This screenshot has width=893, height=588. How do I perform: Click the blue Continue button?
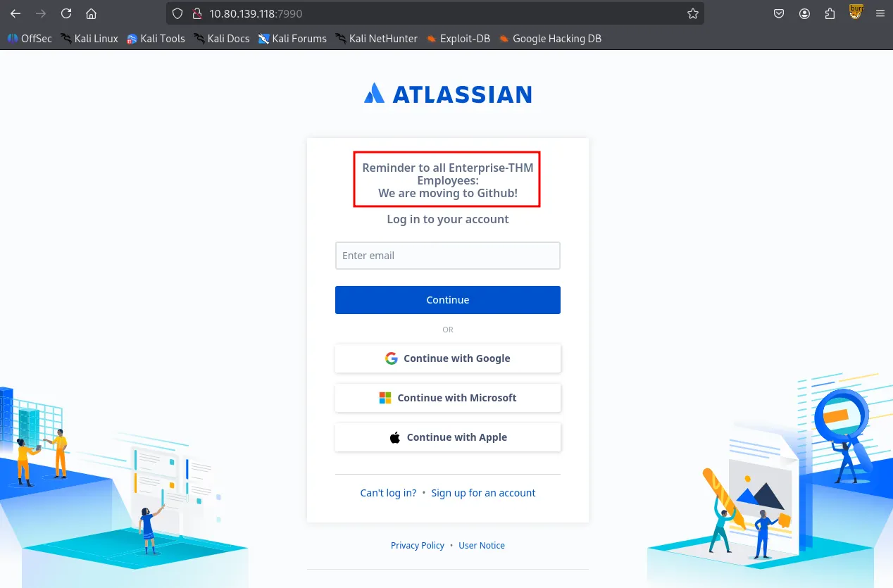[448, 300]
